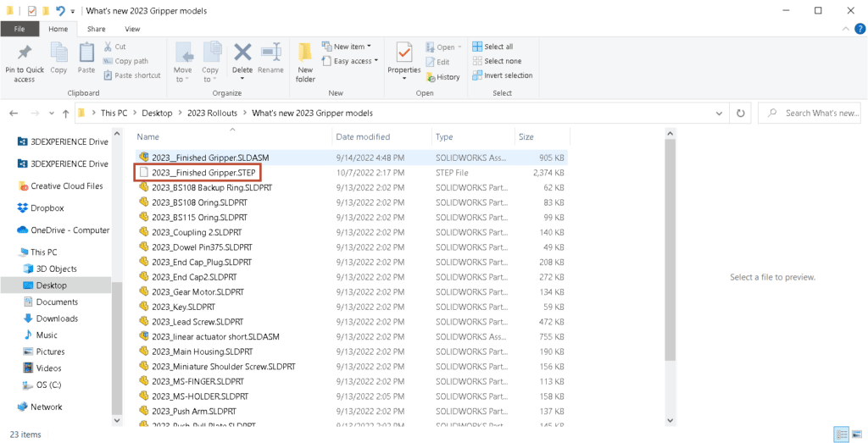Image resolution: width=868 pixels, height=443 pixels.
Task: Select 2023_Gear Motor.SLDPRT file
Action: click(352, 291)
